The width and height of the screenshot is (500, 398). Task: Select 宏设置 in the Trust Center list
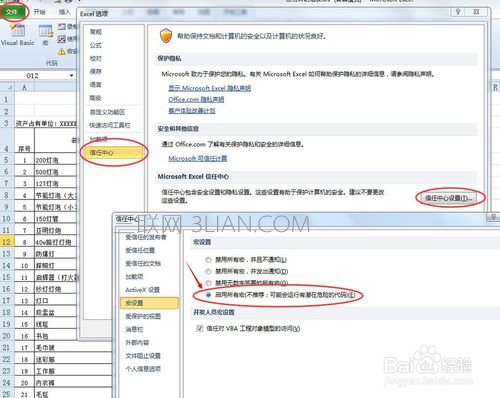[149, 303]
